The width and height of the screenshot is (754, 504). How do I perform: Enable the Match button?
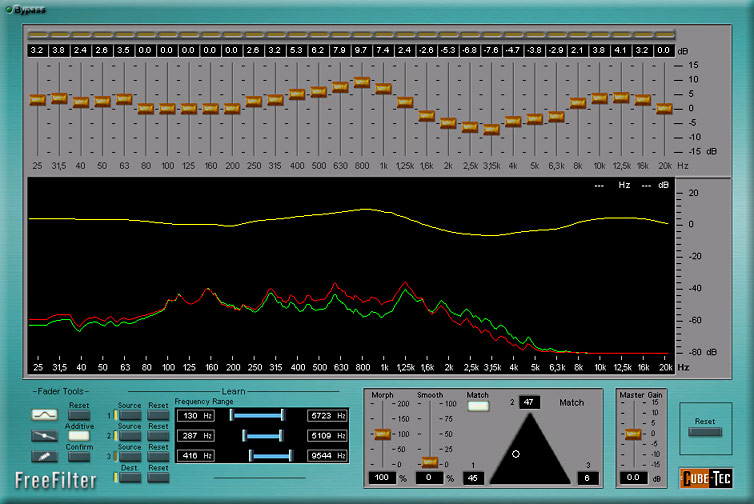tap(479, 407)
